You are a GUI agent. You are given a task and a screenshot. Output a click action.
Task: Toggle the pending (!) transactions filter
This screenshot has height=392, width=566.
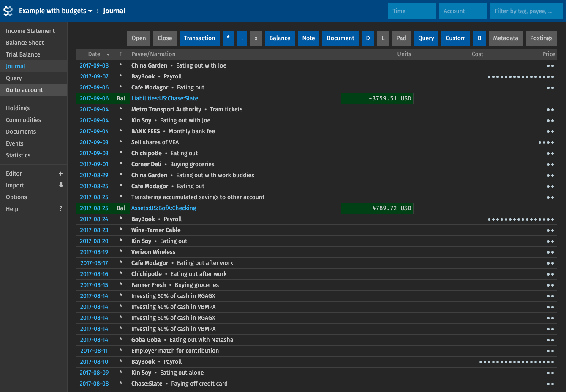click(x=242, y=38)
